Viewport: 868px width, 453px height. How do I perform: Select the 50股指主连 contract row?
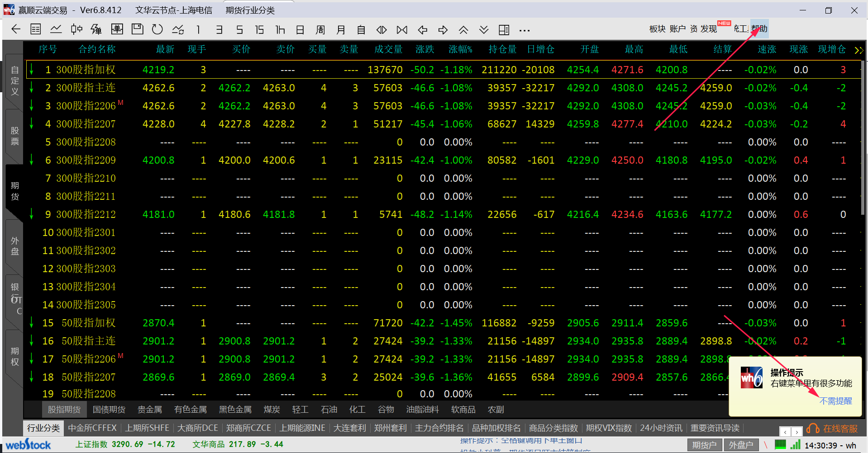point(444,341)
